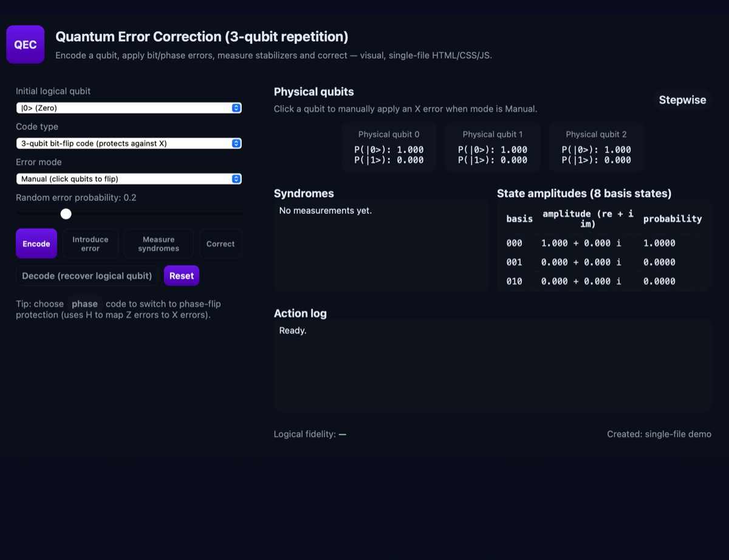Screen dimensions: 729x560
Task: Click inside the Action log panel
Action: (x=493, y=366)
